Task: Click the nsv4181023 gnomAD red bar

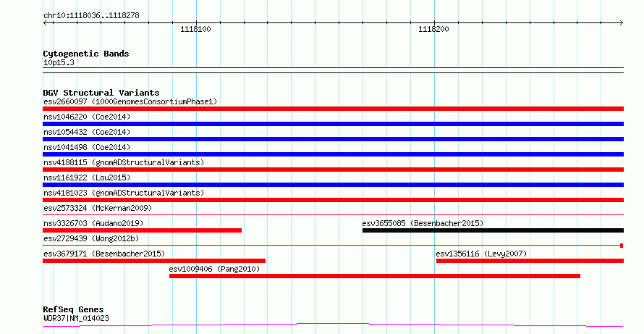Action: point(333,200)
